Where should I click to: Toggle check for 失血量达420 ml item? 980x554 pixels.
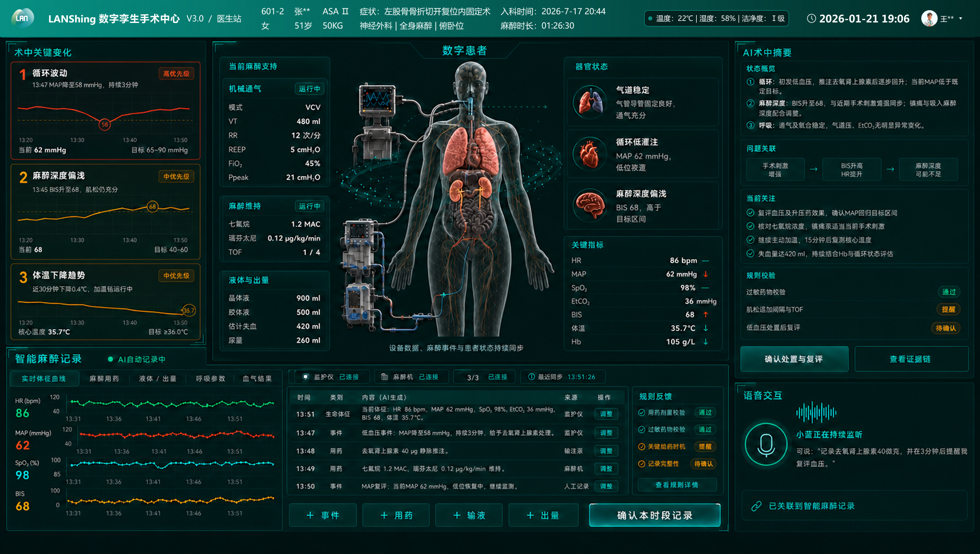click(750, 254)
